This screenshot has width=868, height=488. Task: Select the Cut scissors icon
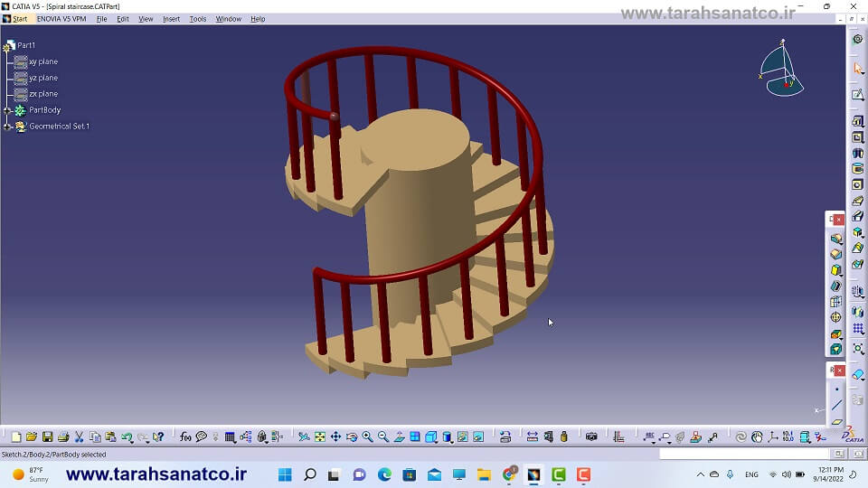[x=80, y=437]
